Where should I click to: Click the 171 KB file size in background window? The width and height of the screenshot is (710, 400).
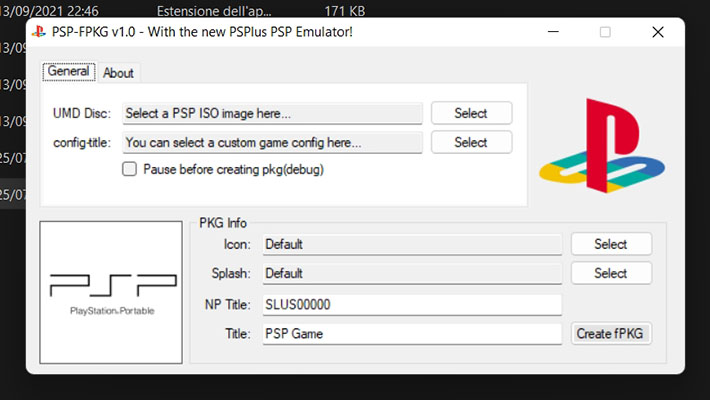click(345, 11)
